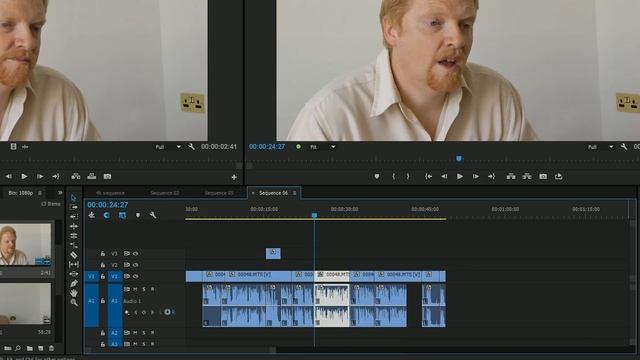Viewport: 640px width, 360px height.
Task: Expand Project panel overflow chevrons
Action: (x=60, y=193)
